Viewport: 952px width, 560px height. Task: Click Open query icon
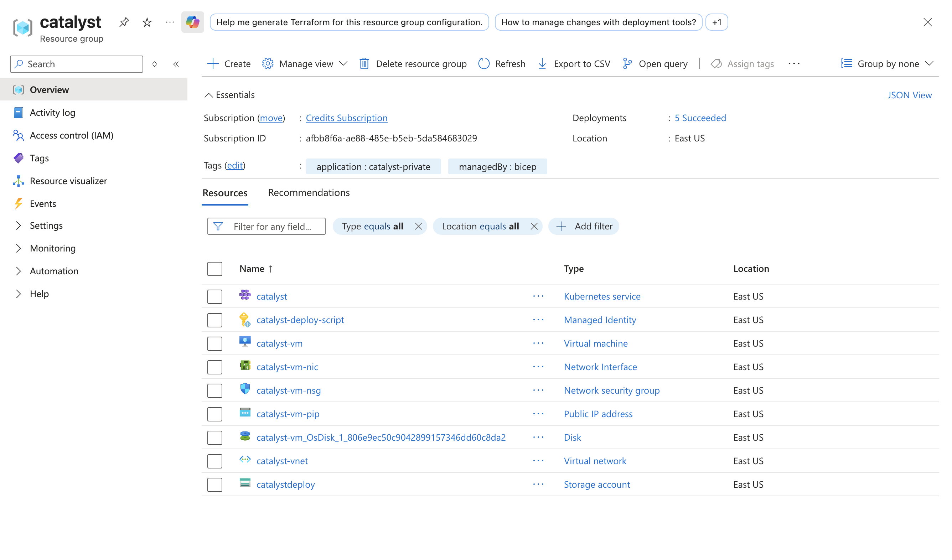pyautogui.click(x=627, y=64)
